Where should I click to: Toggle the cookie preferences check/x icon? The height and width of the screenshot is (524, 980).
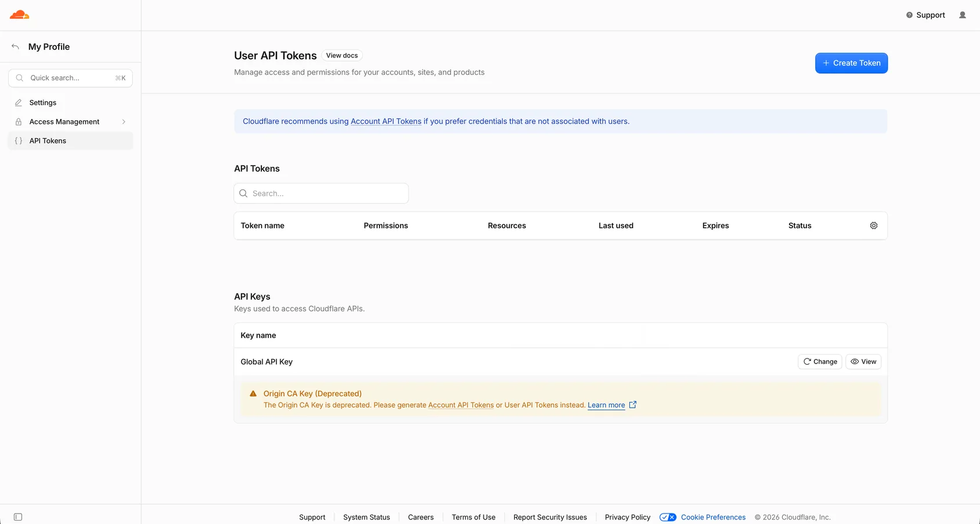tap(668, 517)
